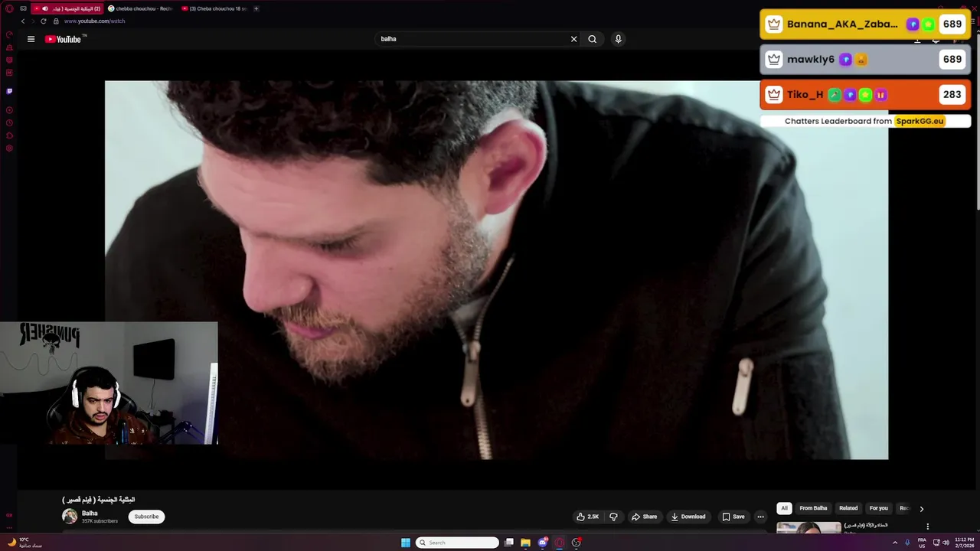Open the suggested video's three-dot menu

click(927, 527)
